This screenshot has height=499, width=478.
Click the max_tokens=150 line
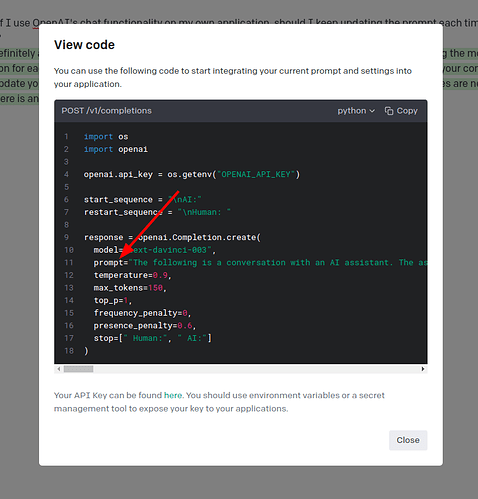click(130, 288)
